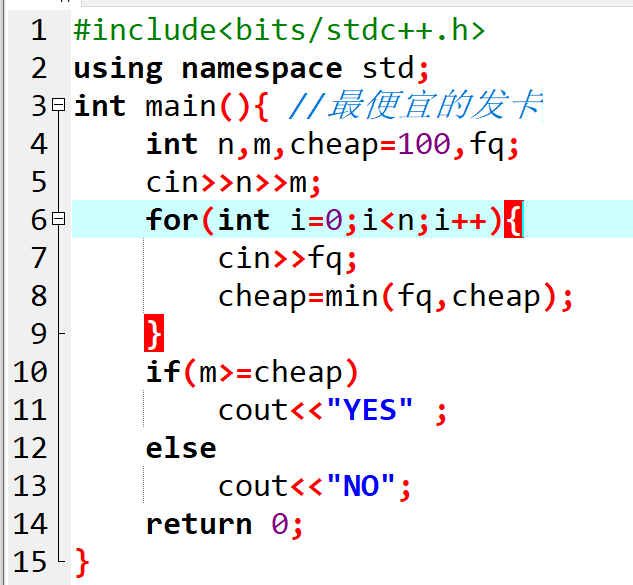This screenshot has height=585, width=633.
Task: Click the value 100 on line 4
Action: pos(424,144)
